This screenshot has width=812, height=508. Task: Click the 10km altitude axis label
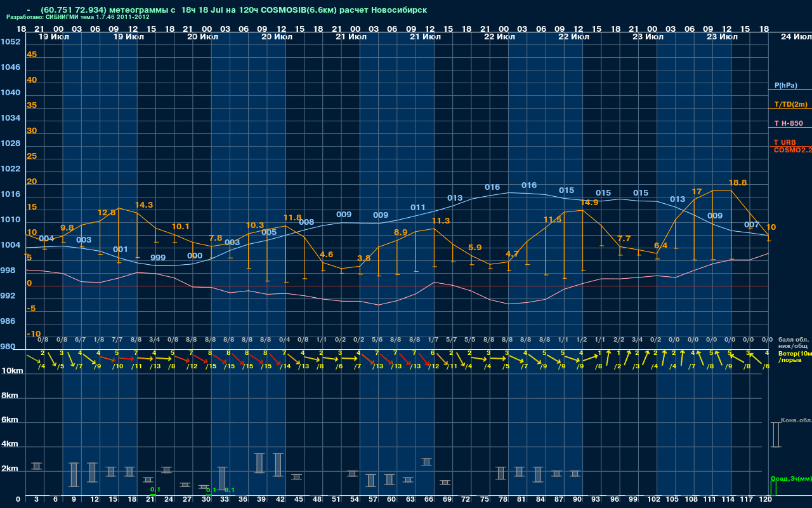pos(12,370)
